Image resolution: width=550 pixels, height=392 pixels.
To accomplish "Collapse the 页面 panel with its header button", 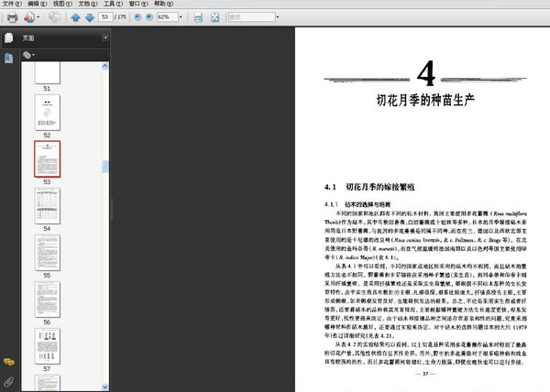I will 105,38.
